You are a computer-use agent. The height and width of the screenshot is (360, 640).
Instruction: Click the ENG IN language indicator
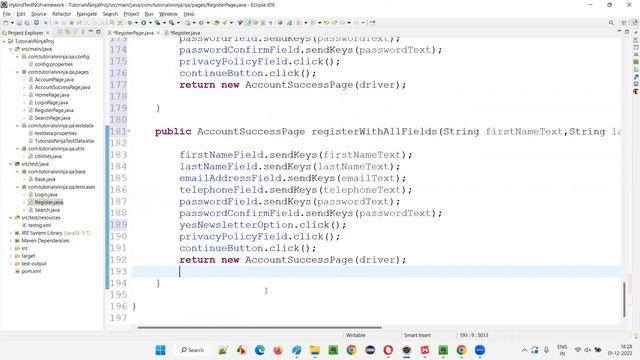562,350
